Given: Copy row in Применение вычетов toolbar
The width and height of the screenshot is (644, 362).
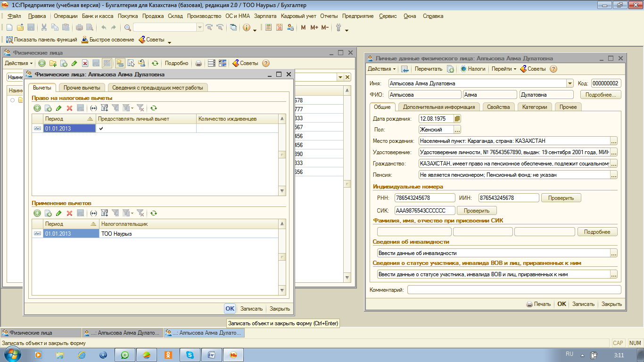Looking at the screenshot, I should (x=48, y=213).
